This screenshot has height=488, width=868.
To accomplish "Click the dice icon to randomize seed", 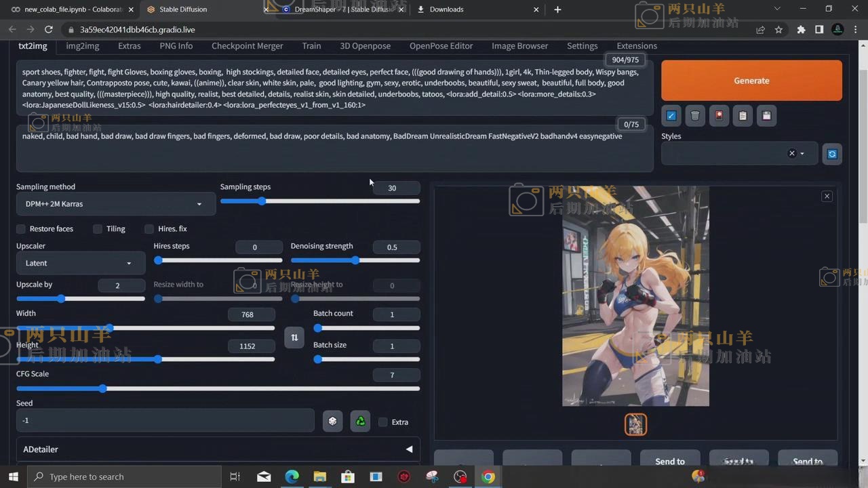I will click(332, 421).
